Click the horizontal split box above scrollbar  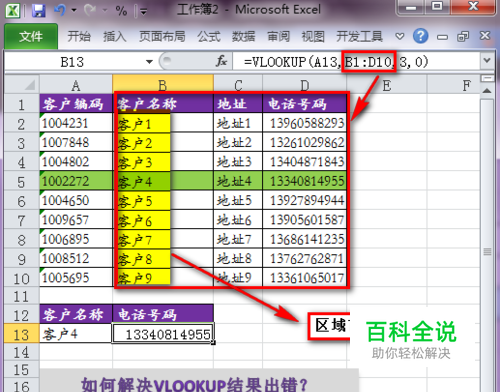click(x=487, y=79)
